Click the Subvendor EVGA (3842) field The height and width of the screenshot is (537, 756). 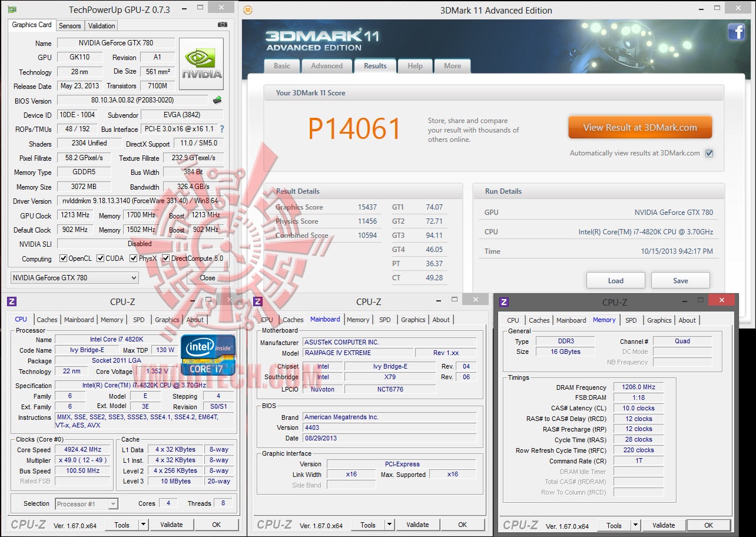[183, 115]
